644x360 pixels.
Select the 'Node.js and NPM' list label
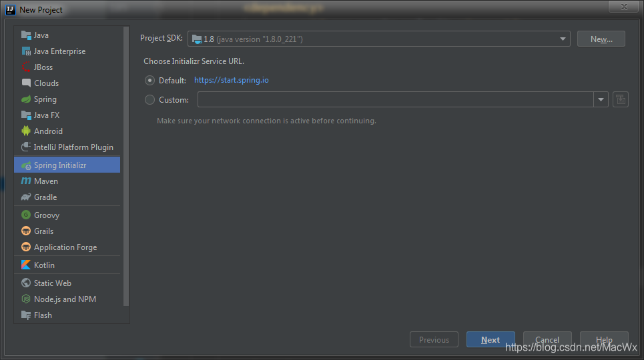pyautogui.click(x=65, y=299)
